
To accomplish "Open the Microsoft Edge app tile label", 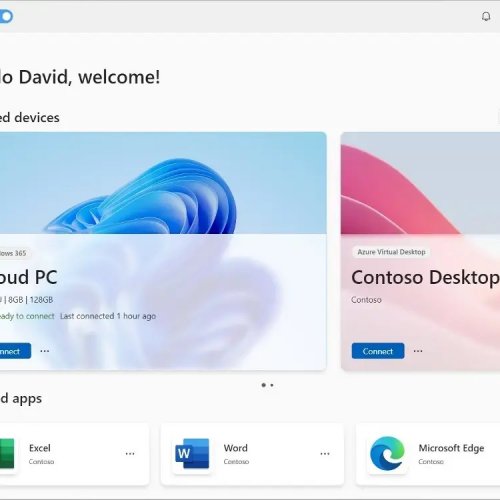I will coord(451,448).
